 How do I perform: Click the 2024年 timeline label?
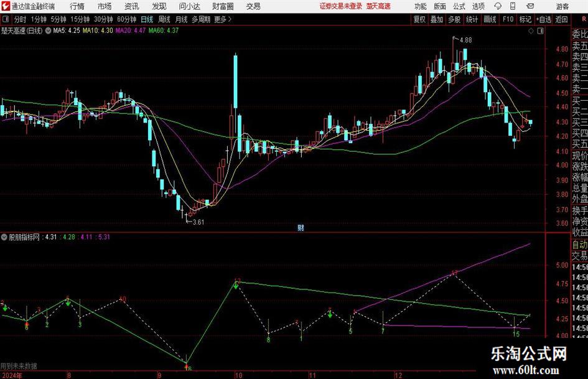(x=12, y=375)
